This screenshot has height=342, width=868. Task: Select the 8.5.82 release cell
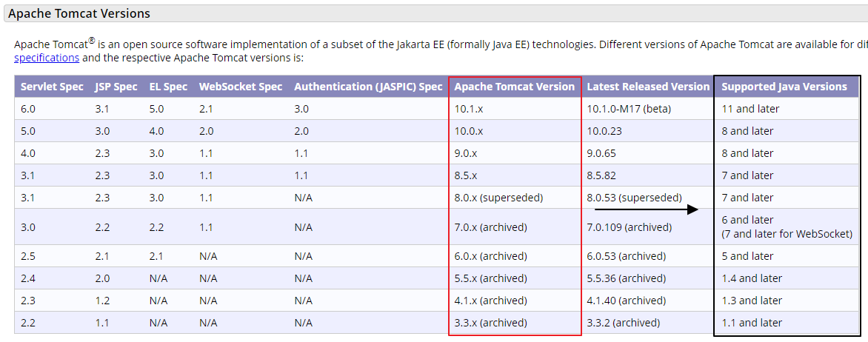click(x=601, y=175)
